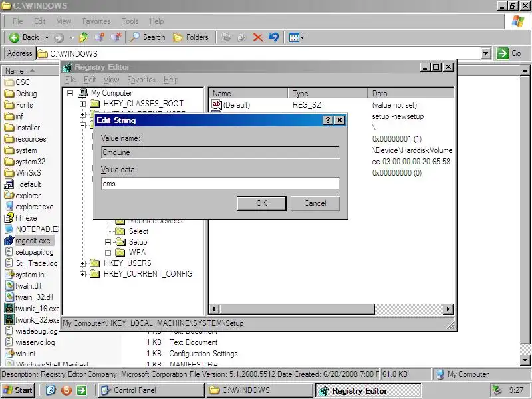Select the system32 folder icon
Viewport: 532px width, 399px height.
point(9,162)
